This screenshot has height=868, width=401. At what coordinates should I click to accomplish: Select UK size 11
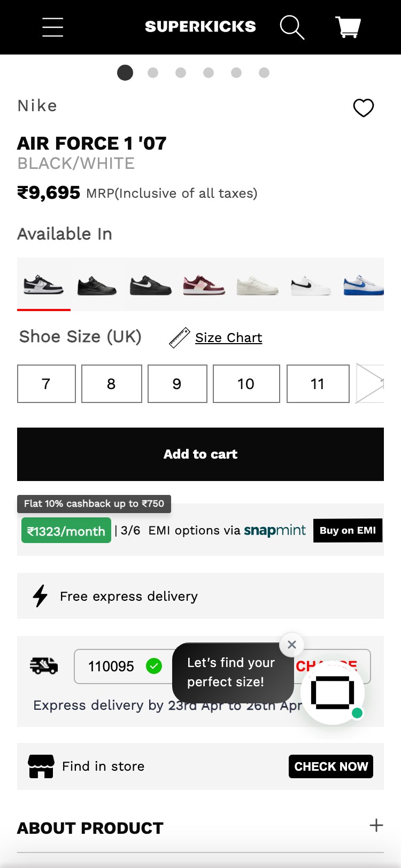coord(318,384)
